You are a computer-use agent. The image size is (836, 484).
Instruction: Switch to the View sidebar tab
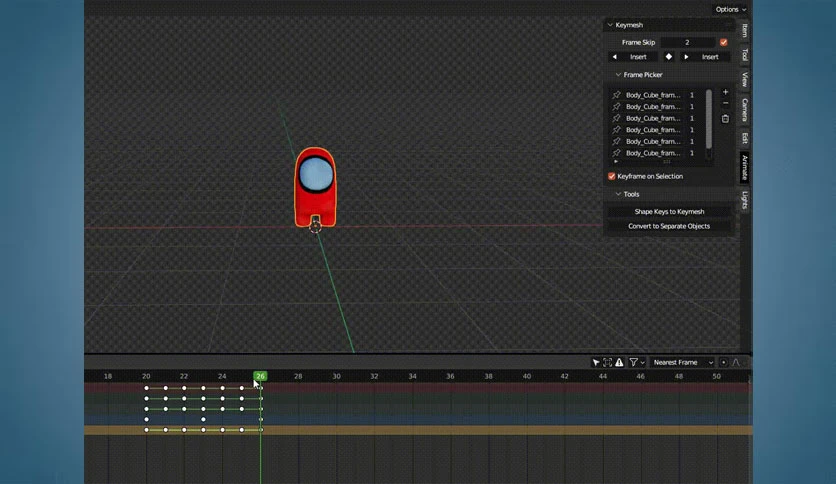click(x=745, y=79)
